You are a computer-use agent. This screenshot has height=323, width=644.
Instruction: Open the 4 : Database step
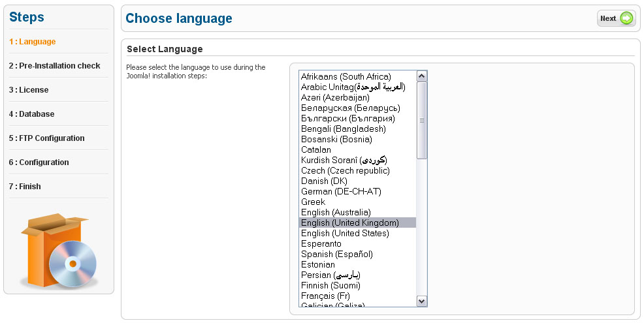[x=32, y=114]
